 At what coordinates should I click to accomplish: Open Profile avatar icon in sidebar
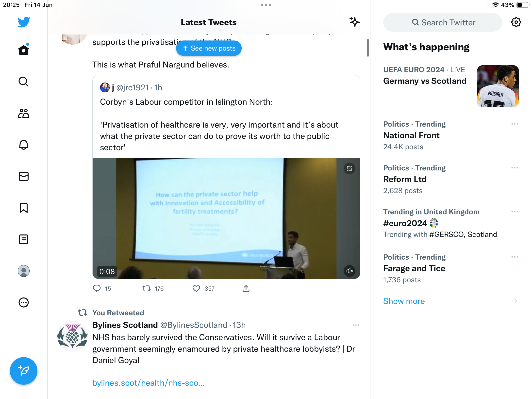[24, 271]
